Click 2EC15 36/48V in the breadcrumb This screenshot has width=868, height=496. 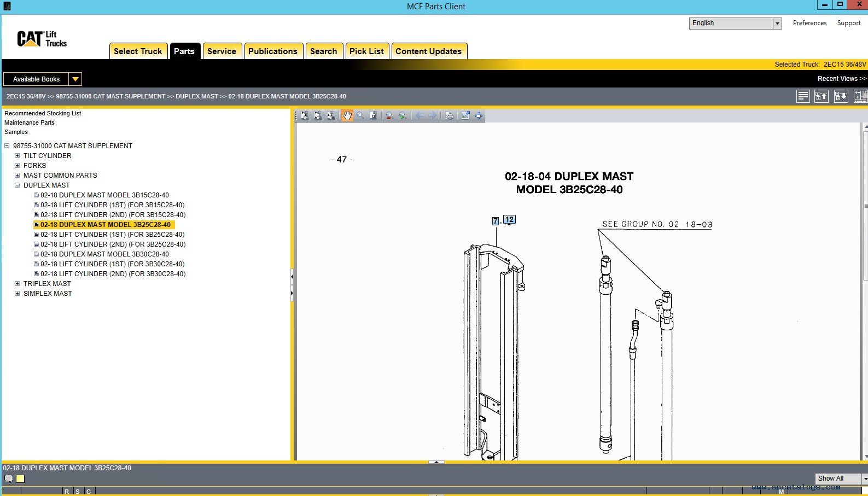tap(26, 96)
